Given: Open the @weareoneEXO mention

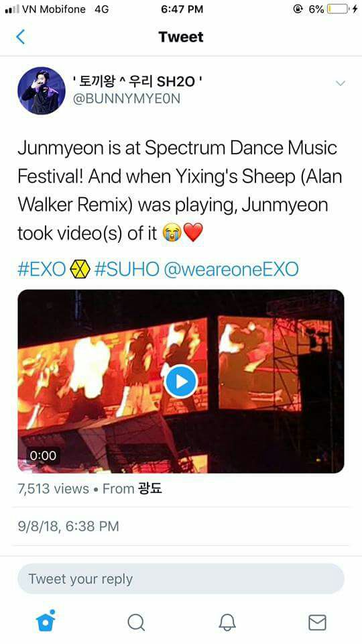Looking at the screenshot, I should click(x=231, y=270).
